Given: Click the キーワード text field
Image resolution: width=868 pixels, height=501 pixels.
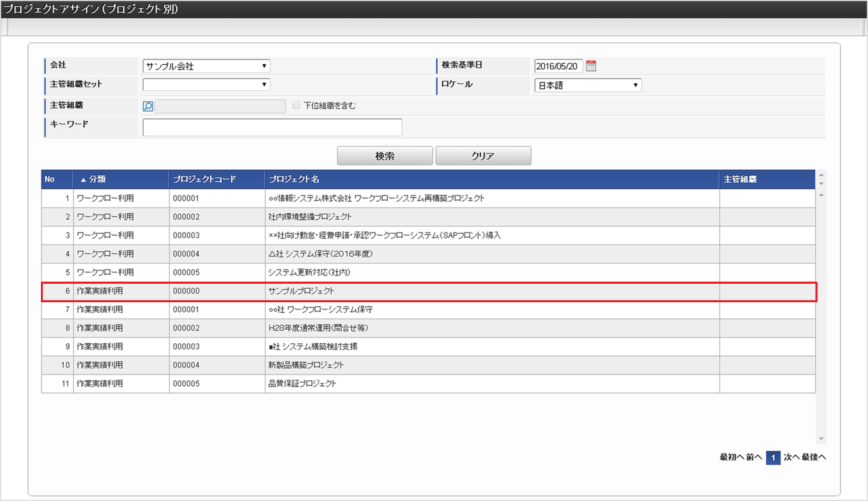Looking at the screenshot, I should coord(272,127).
